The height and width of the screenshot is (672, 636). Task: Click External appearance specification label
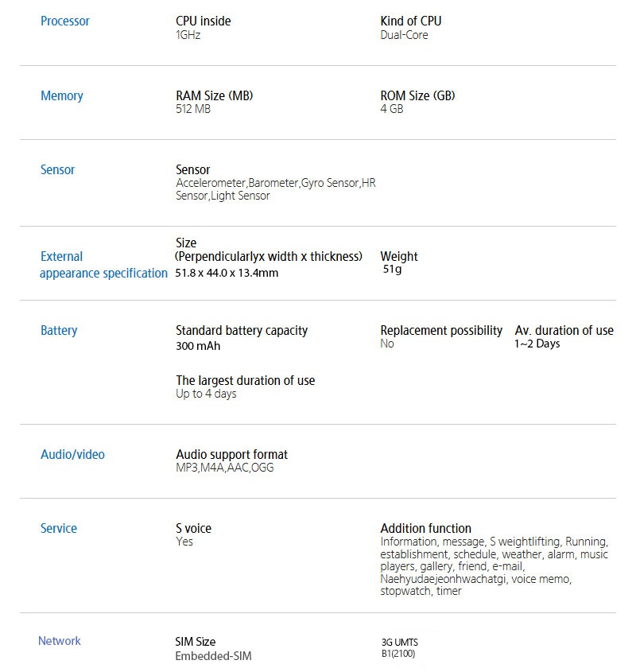click(103, 265)
